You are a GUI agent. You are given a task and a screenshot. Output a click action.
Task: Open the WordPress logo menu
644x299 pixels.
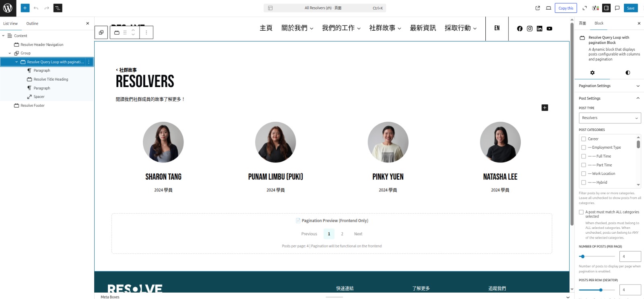8,8
